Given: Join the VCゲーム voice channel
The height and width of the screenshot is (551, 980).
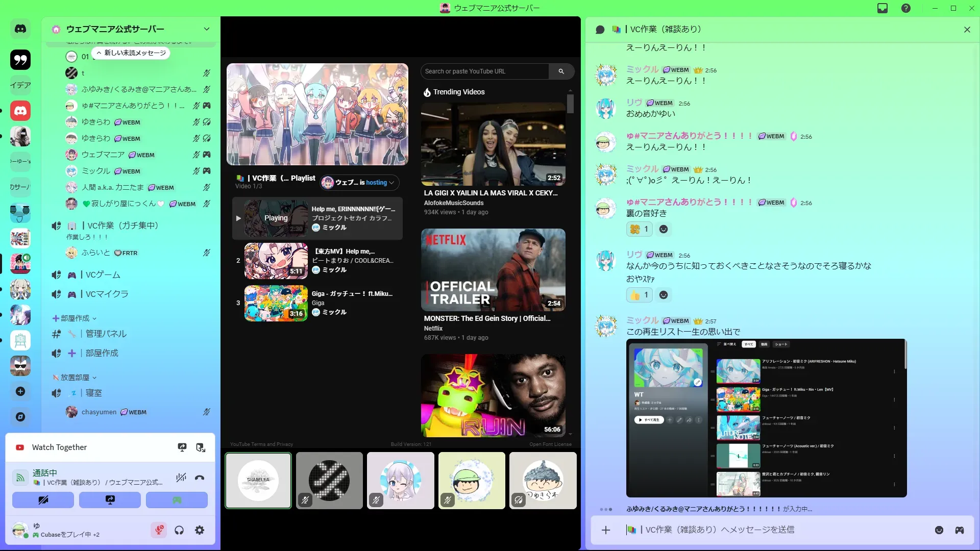Looking at the screenshot, I should [x=103, y=275].
